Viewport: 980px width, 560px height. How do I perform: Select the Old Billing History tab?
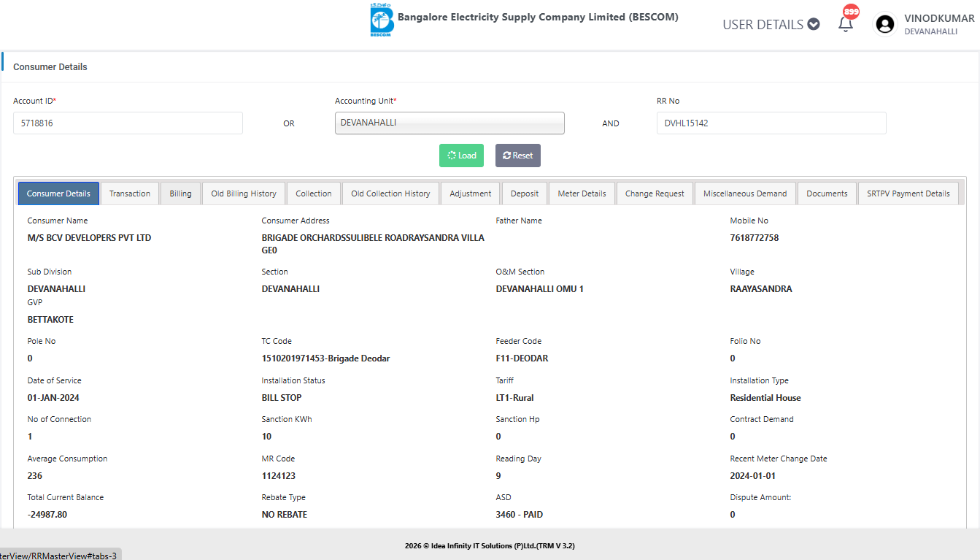(244, 193)
